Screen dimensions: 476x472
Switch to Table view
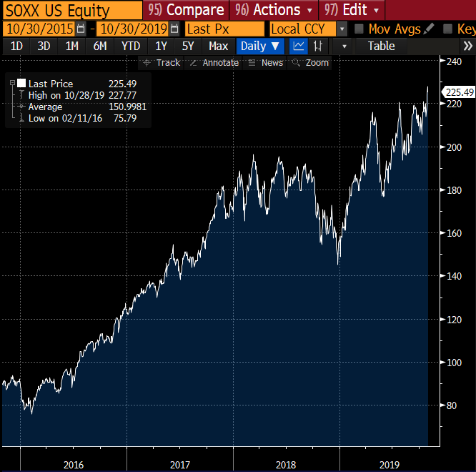tap(381, 46)
